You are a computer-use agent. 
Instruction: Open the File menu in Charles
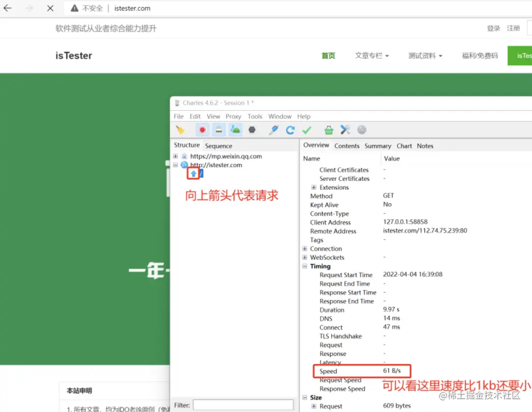178,116
